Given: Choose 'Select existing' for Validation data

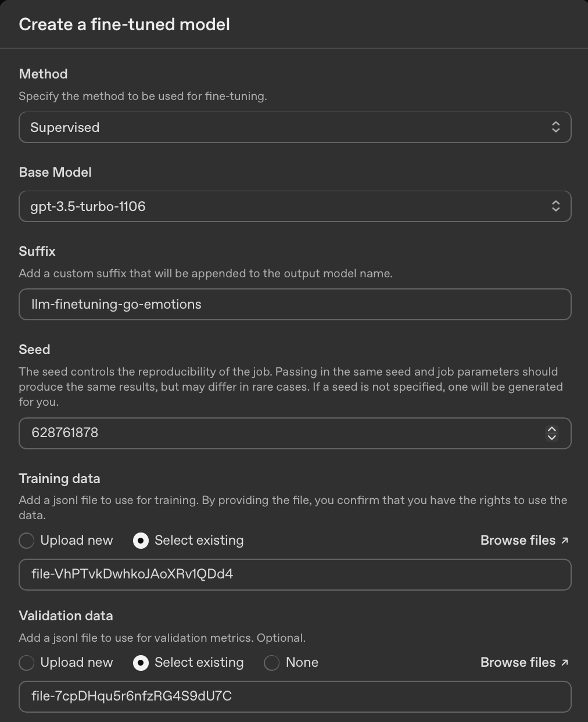Looking at the screenshot, I should click(x=141, y=663).
